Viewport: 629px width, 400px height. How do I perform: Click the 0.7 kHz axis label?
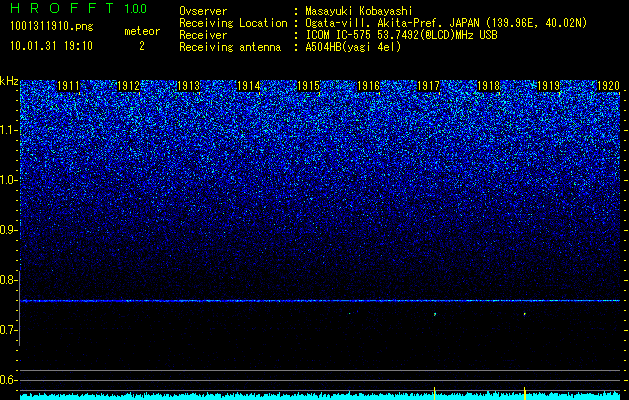click(9, 330)
